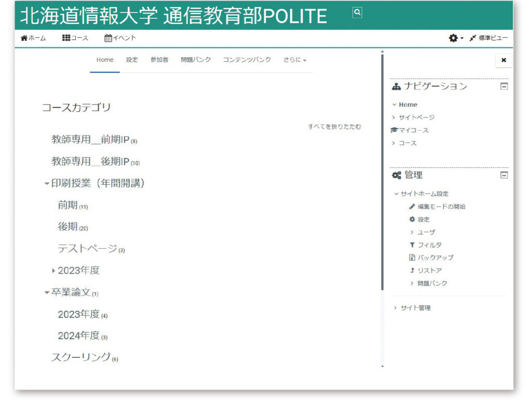Viewport: 532px width, 400px height.
Task: Open 2023年度 under 卒業論文
Action: tap(79, 314)
